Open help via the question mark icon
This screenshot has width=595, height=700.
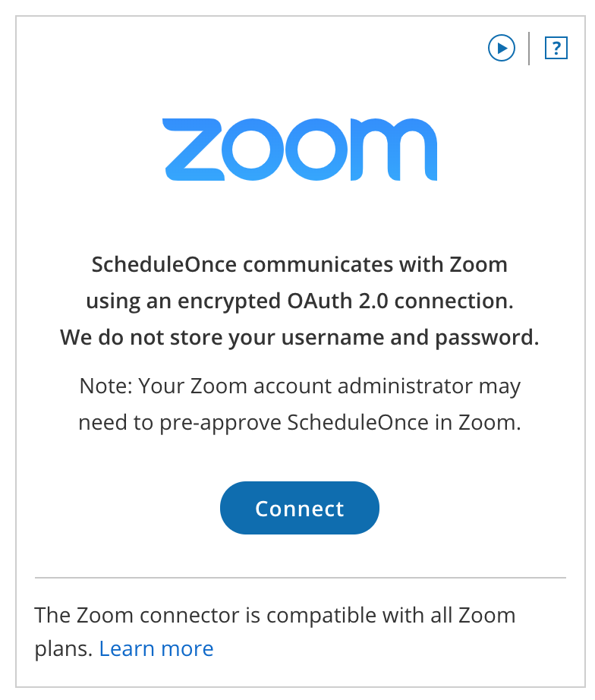[556, 49]
